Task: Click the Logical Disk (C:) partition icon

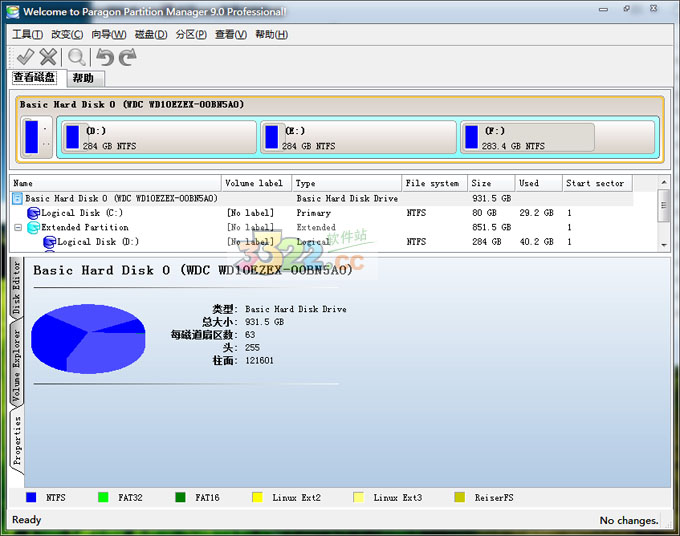Action: point(33,213)
